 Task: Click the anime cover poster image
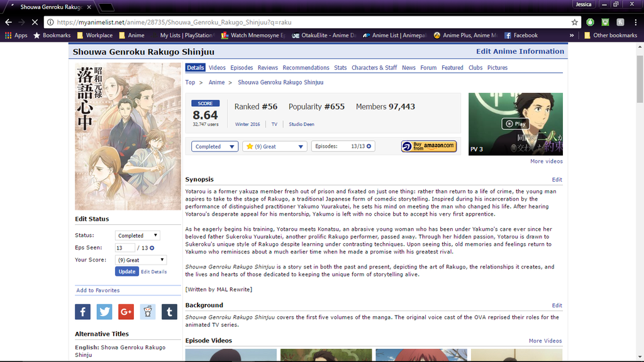point(128,136)
